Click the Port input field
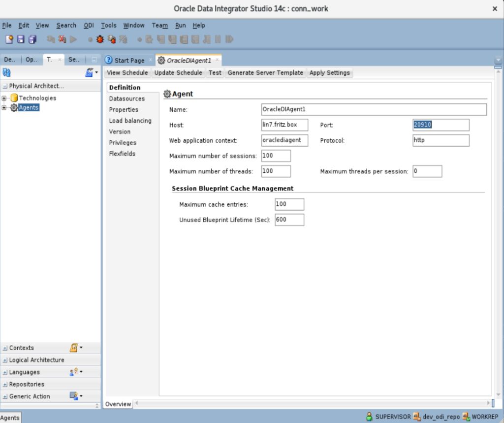The image size is (504, 423). click(x=441, y=125)
